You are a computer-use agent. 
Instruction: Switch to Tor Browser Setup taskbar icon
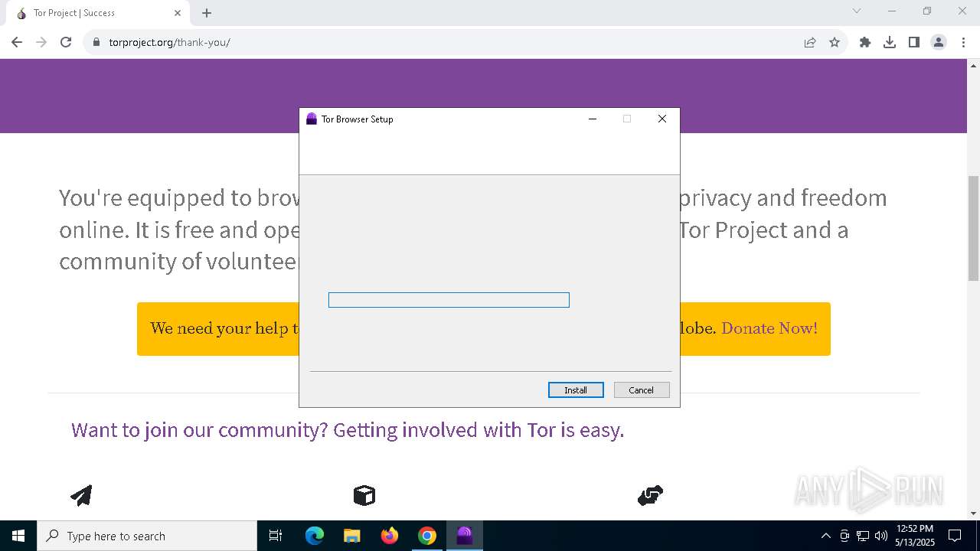point(465,536)
